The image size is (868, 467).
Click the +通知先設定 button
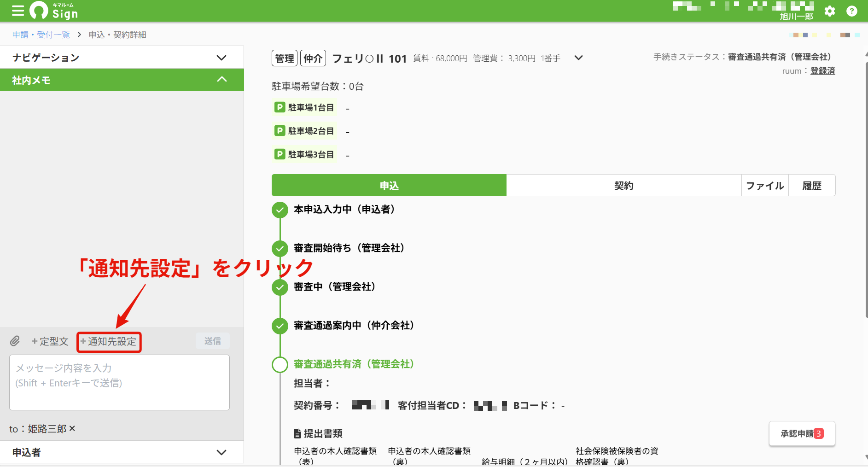109,342
